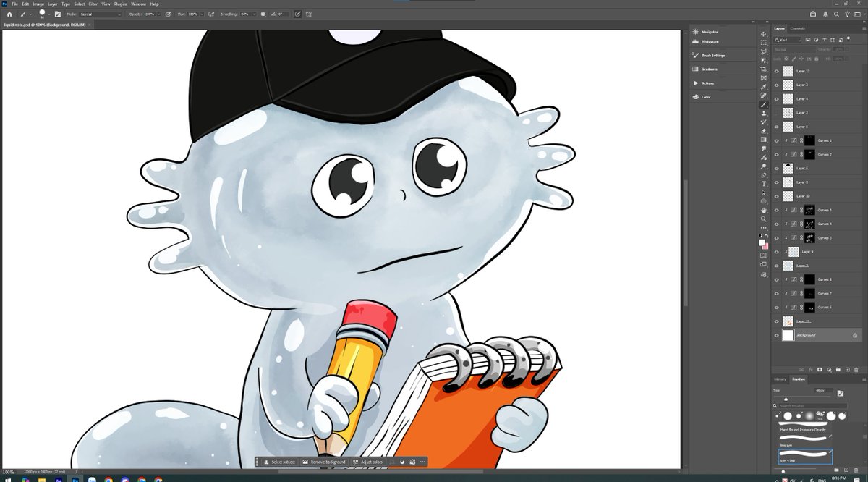Image resolution: width=868 pixels, height=482 pixels.
Task: Switch to the Channels tab
Action: pyautogui.click(x=797, y=28)
